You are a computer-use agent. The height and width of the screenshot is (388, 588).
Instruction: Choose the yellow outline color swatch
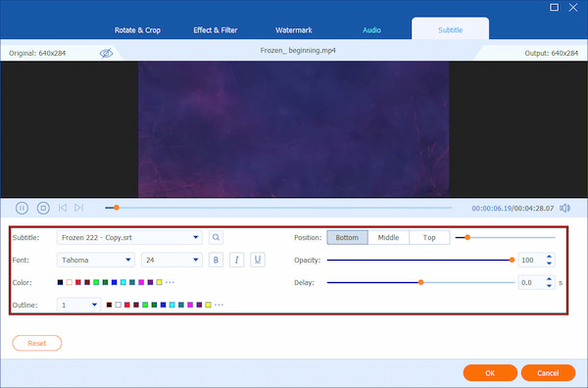[x=208, y=305]
